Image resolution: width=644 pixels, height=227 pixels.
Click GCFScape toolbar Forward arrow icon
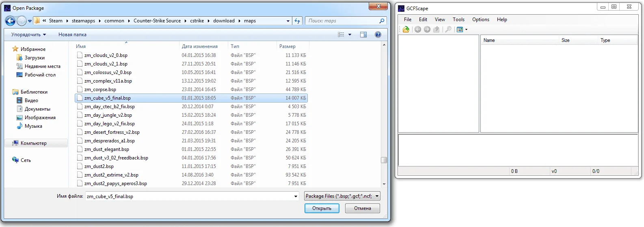[x=427, y=29]
